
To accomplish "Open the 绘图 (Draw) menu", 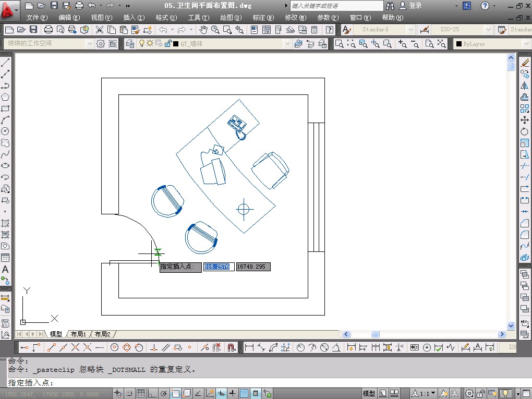I will click(230, 18).
